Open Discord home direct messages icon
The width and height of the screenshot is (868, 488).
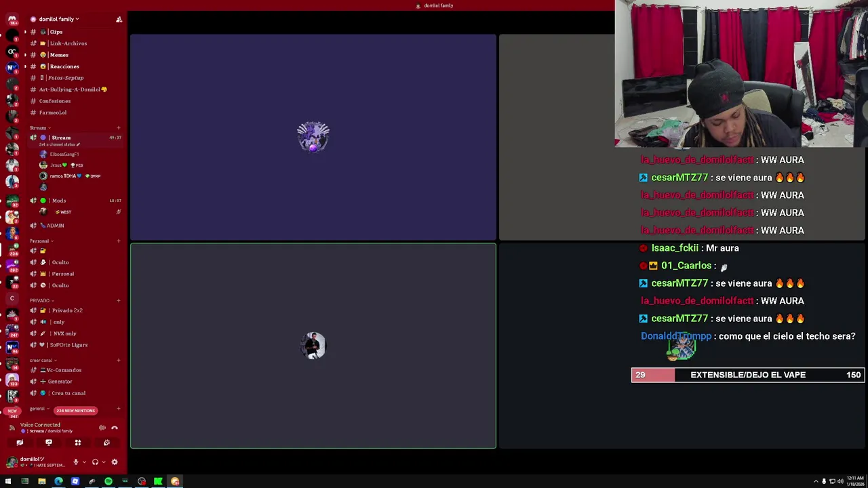(x=12, y=19)
